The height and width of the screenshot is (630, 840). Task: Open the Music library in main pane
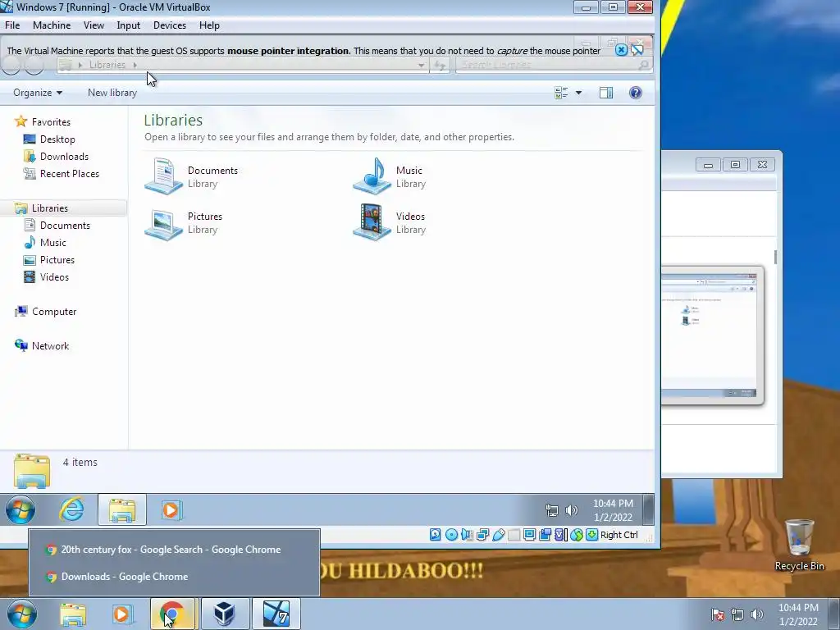point(390,176)
